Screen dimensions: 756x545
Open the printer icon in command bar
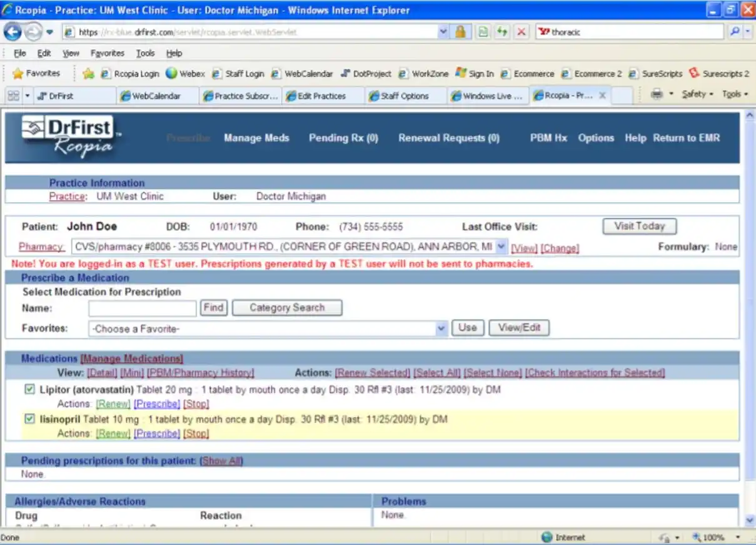coord(657,94)
